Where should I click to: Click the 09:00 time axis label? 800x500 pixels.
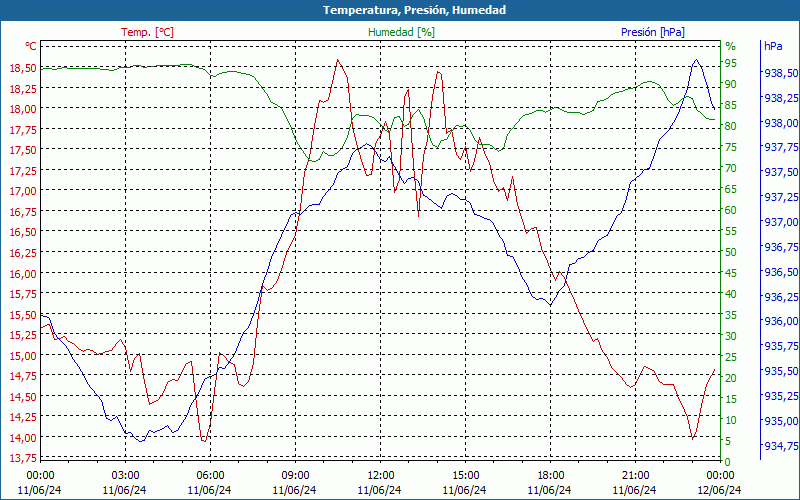[295, 477]
